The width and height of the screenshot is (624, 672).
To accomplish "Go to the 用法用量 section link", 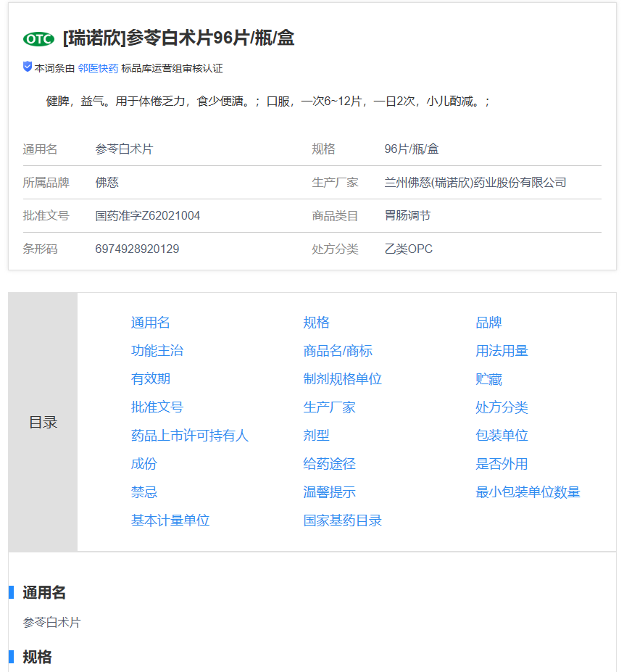I will [502, 351].
